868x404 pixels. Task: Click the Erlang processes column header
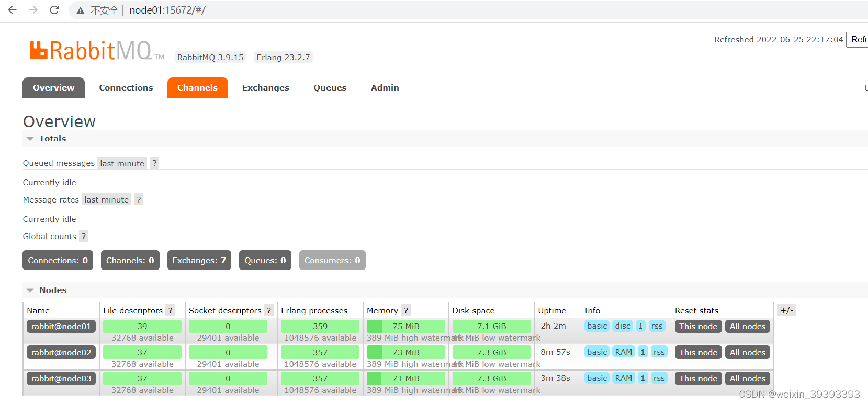[314, 311]
